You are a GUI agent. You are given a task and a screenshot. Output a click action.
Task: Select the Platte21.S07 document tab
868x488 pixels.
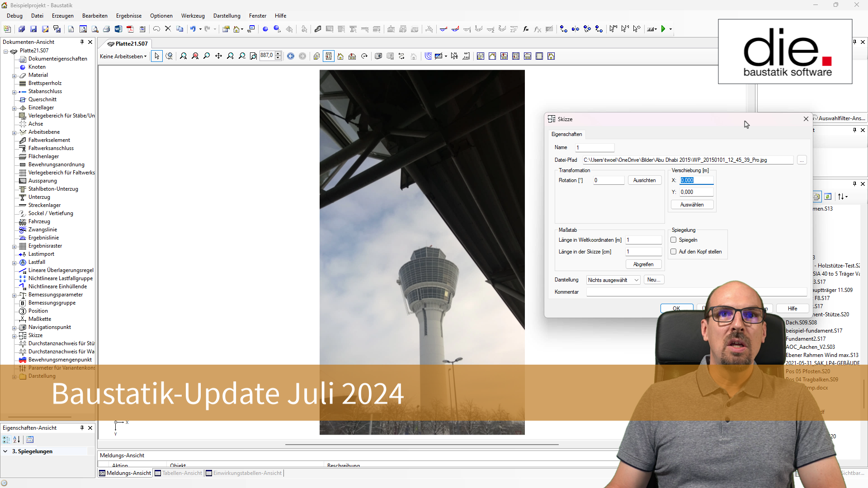(x=128, y=44)
